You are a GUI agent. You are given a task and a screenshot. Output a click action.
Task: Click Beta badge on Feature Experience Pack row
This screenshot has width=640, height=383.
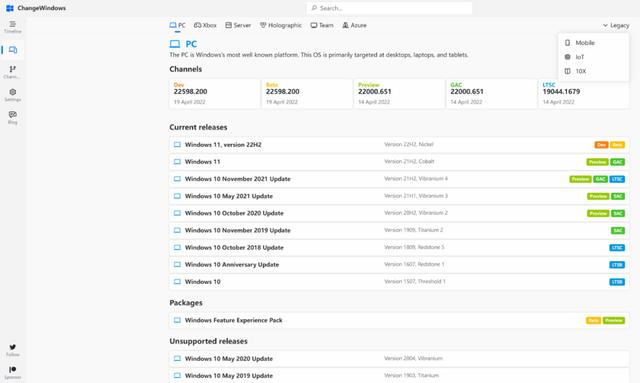pyautogui.click(x=594, y=321)
